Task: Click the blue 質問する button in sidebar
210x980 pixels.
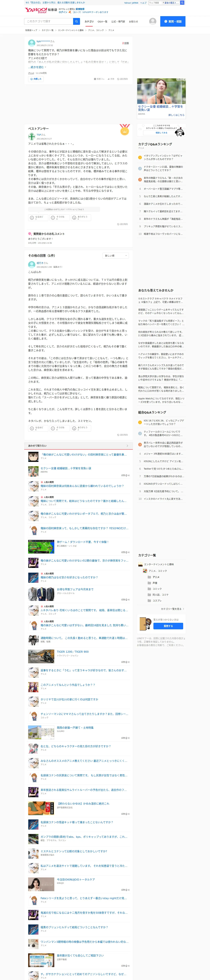Action: 168,626
